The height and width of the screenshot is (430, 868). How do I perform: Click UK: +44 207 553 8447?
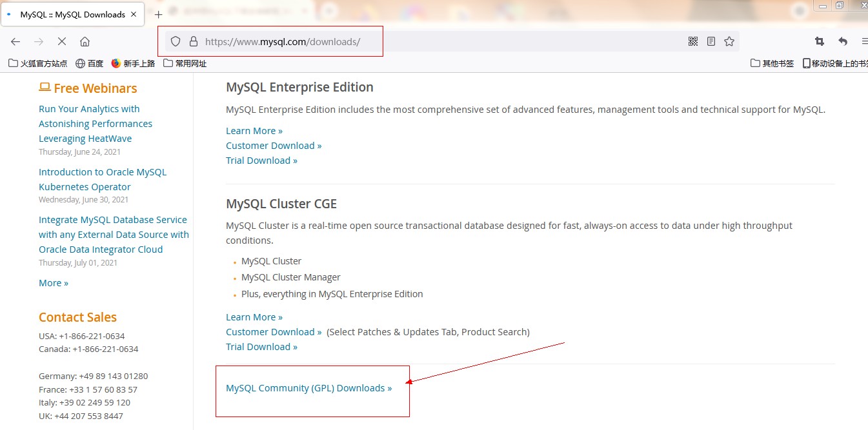click(x=81, y=416)
